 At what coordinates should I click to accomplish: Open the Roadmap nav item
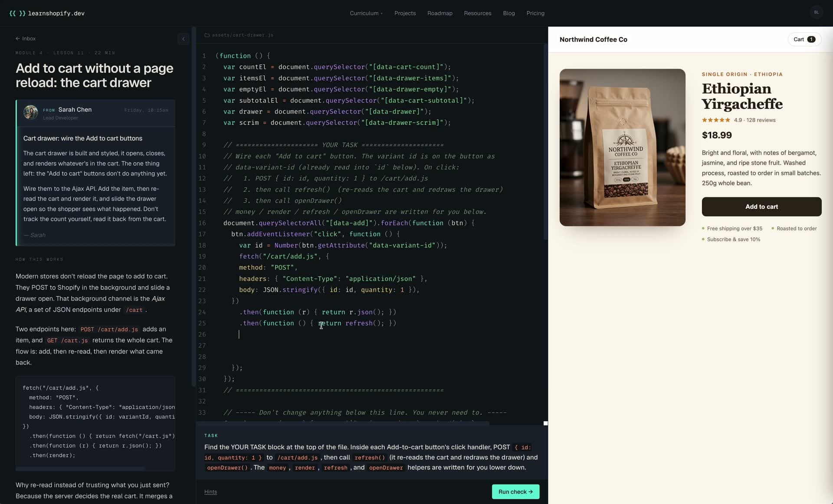[439, 13]
